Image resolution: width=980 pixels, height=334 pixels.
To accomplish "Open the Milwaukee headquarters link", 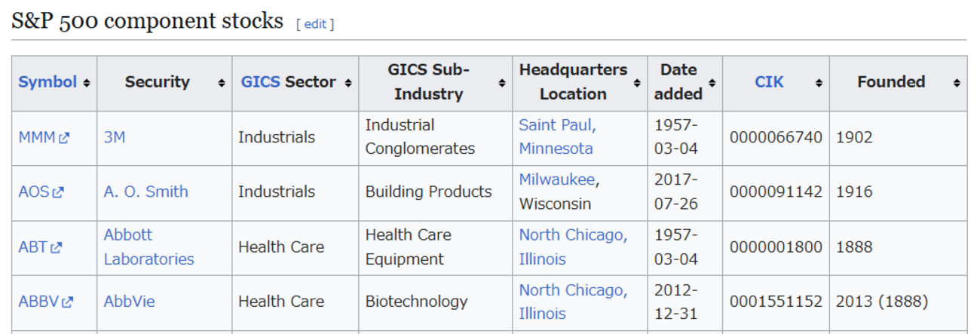I will [557, 179].
